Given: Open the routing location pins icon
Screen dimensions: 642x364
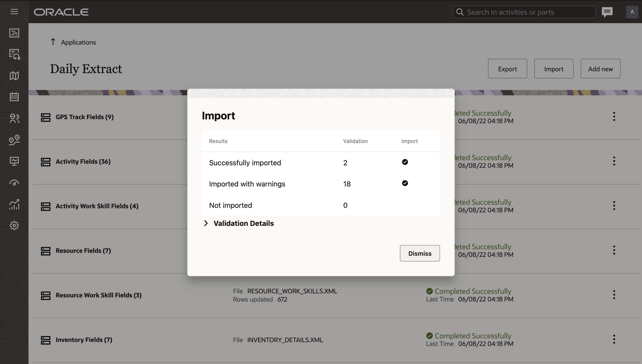Looking at the screenshot, I should 14,140.
